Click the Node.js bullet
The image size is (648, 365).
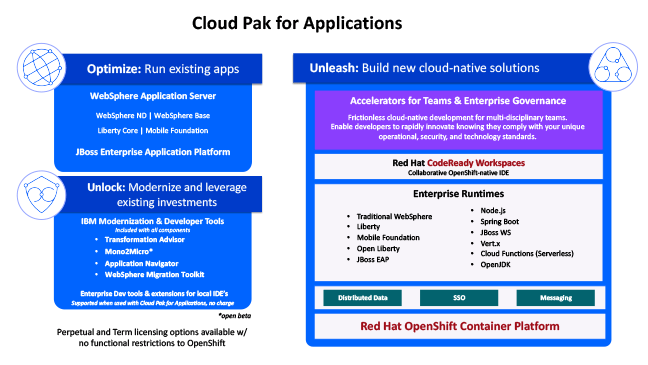pyautogui.click(x=493, y=211)
